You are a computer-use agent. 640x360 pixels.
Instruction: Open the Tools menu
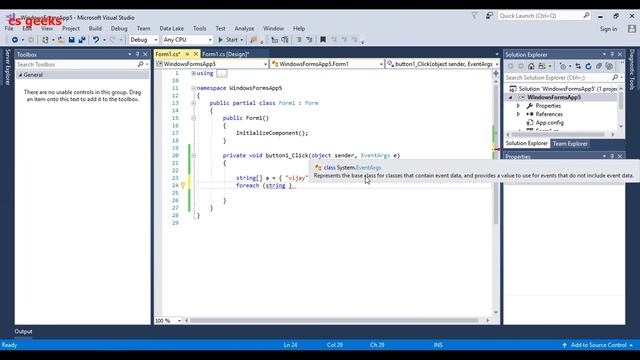(x=200, y=29)
